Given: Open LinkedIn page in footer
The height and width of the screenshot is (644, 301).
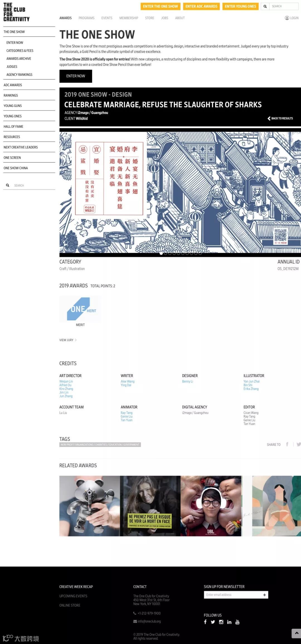Looking at the screenshot, I should 229,622.
